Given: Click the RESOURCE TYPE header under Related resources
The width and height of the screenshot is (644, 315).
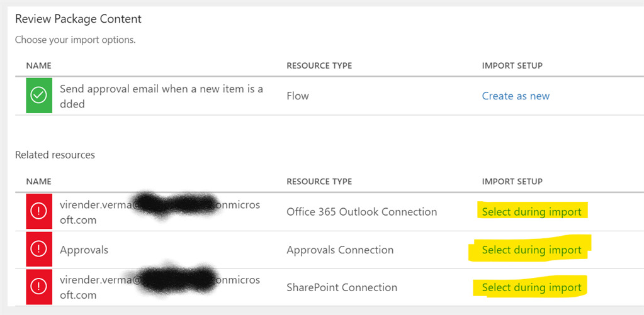Looking at the screenshot, I should (319, 182).
